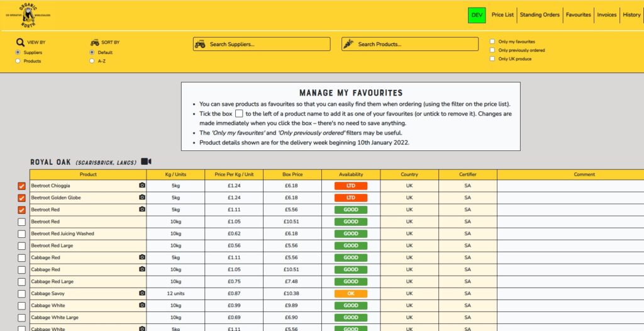This screenshot has height=331, width=644.
Task: Tick favourite for Beetroot Red Juicing Washed
Action: point(22,234)
